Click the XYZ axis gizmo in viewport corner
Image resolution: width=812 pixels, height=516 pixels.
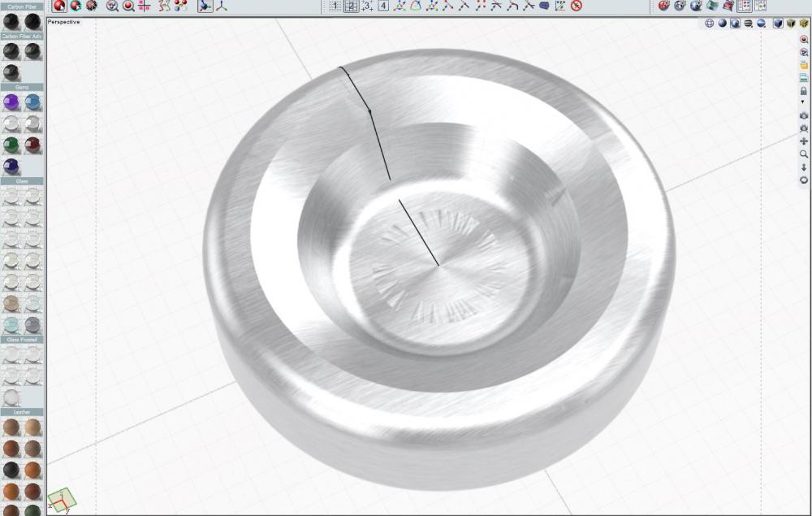click(x=62, y=501)
